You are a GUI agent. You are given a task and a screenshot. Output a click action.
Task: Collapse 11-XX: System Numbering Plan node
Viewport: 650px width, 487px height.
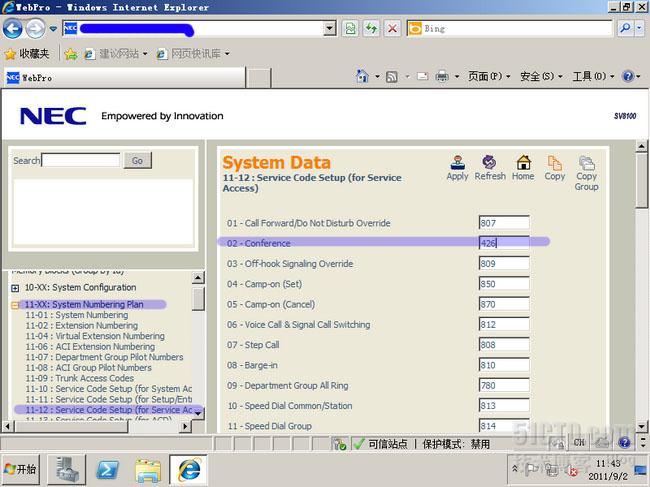coord(15,305)
